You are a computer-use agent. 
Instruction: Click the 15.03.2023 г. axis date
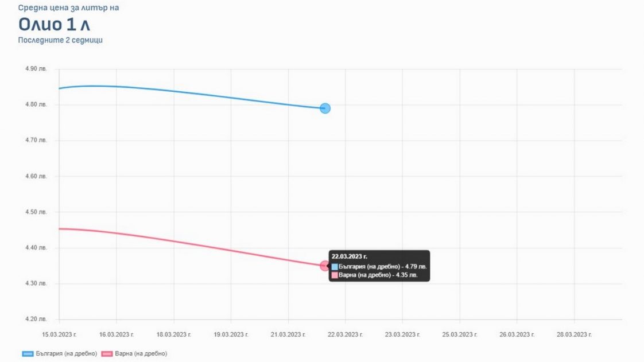pyautogui.click(x=59, y=334)
